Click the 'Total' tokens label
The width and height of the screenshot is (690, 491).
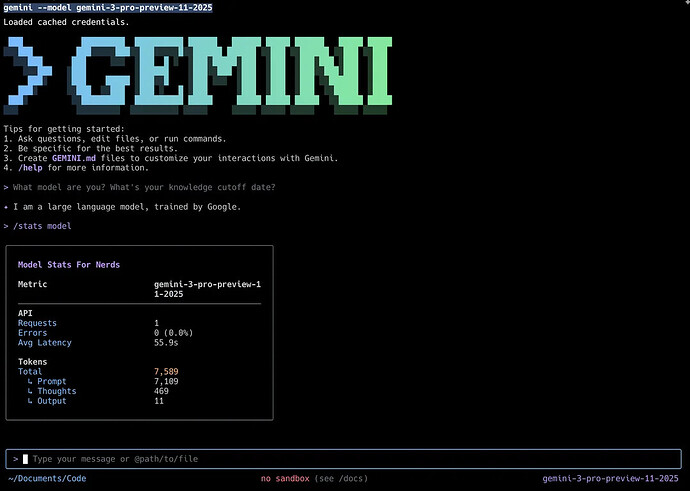pyautogui.click(x=30, y=371)
